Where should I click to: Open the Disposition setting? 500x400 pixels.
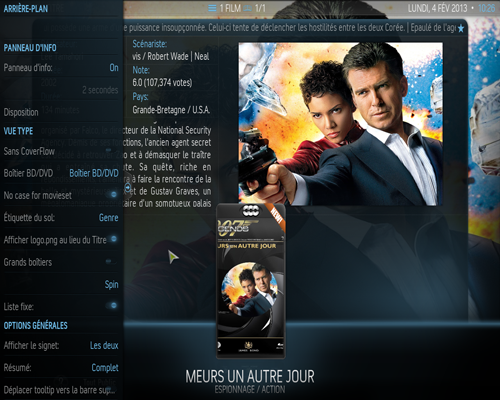pos(21,112)
